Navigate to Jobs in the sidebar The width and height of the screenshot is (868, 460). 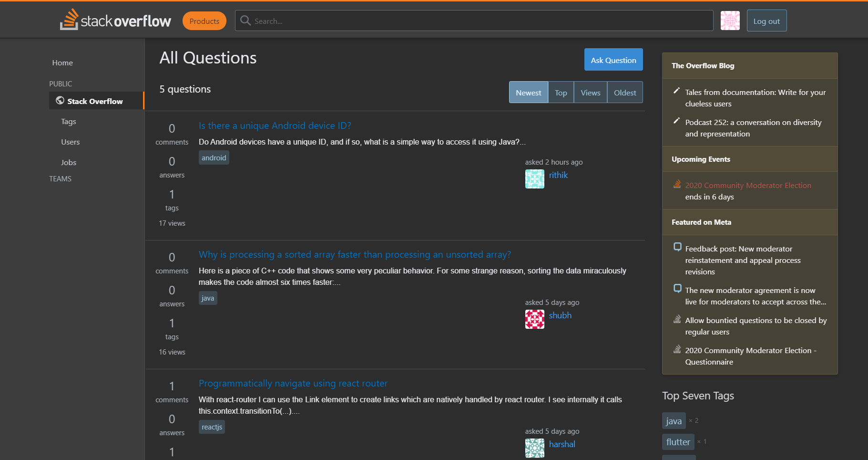click(x=68, y=162)
